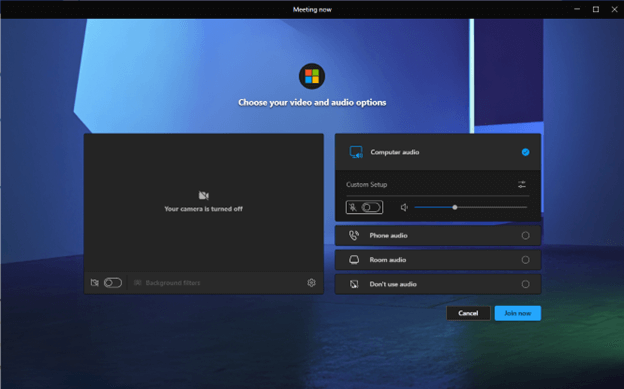Click the 'Choose your video and audio options' heading
The width and height of the screenshot is (624, 389).
312,103
